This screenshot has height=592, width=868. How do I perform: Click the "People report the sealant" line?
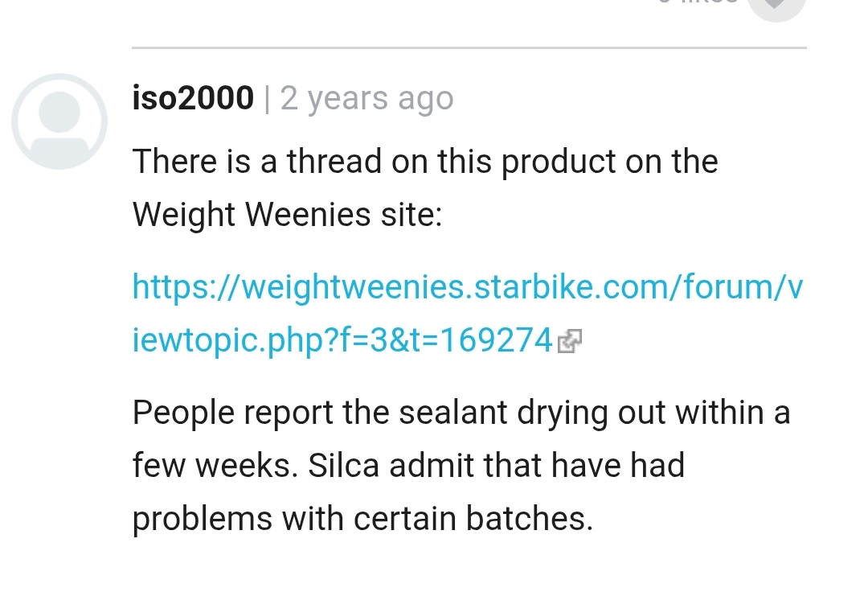coord(461,413)
